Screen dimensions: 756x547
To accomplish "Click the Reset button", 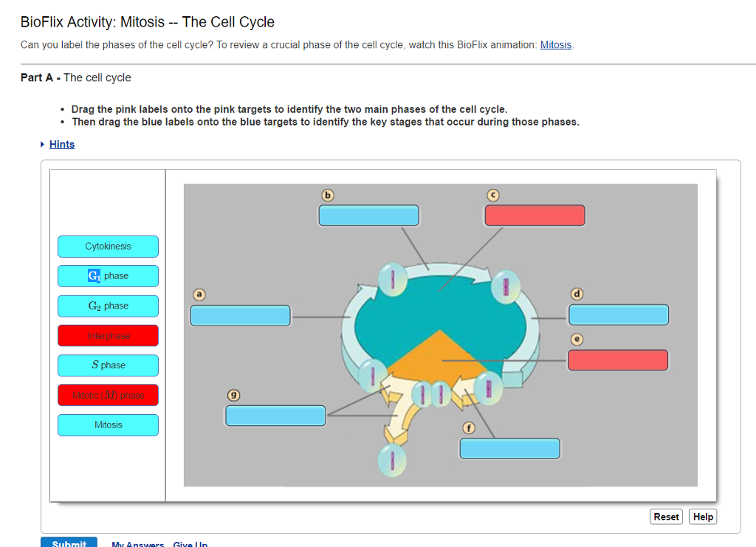I will click(667, 517).
